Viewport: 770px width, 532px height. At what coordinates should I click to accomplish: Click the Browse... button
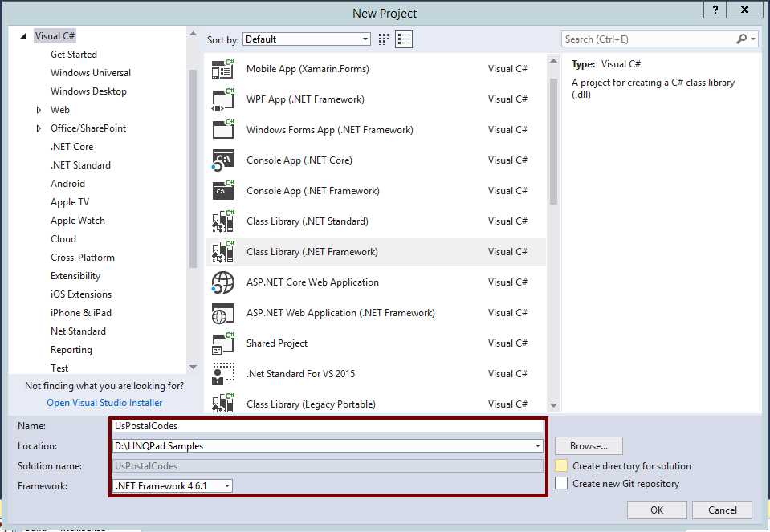589,446
